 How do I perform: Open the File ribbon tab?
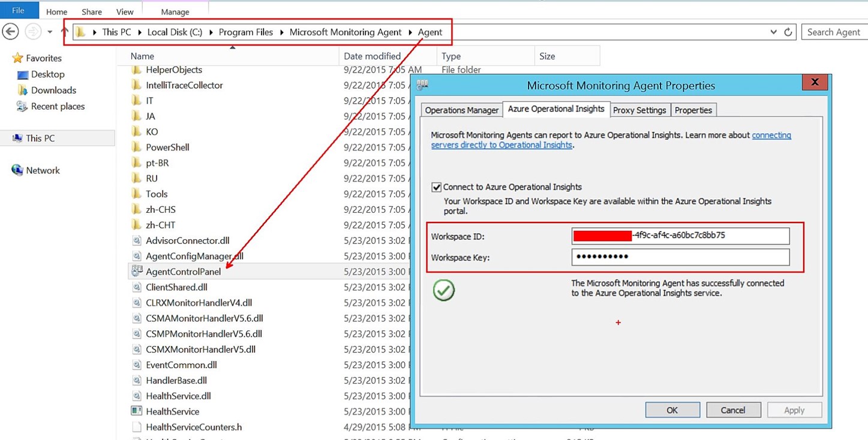[x=19, y=10]
